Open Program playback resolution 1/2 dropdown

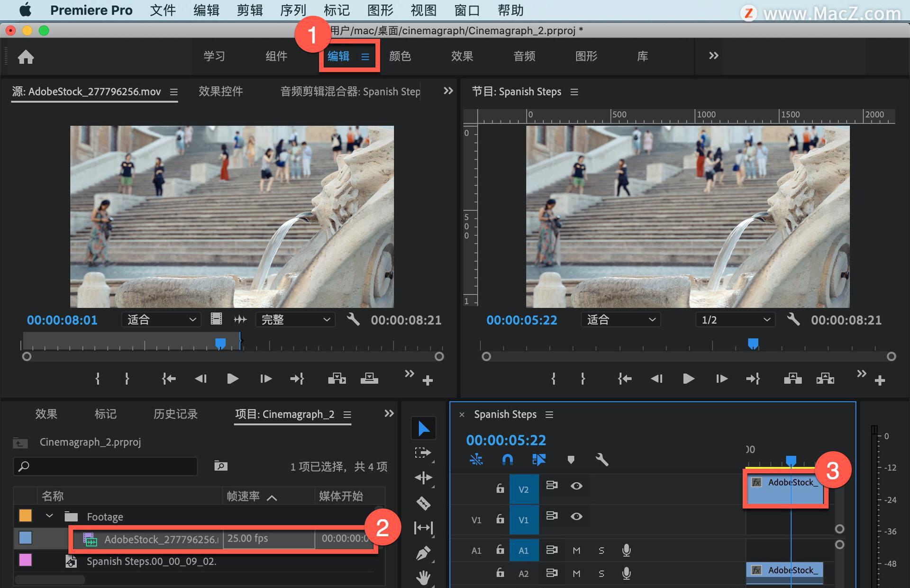click(x=735, y=319)
